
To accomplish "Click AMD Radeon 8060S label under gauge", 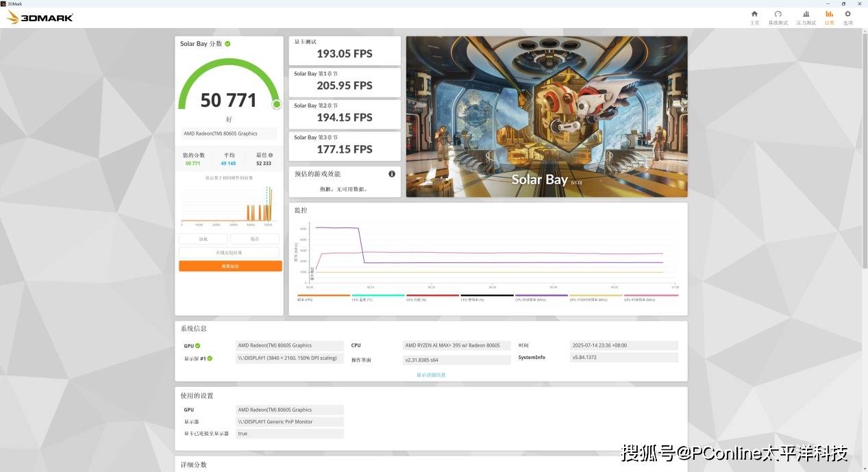I will (x=230, y=134).
